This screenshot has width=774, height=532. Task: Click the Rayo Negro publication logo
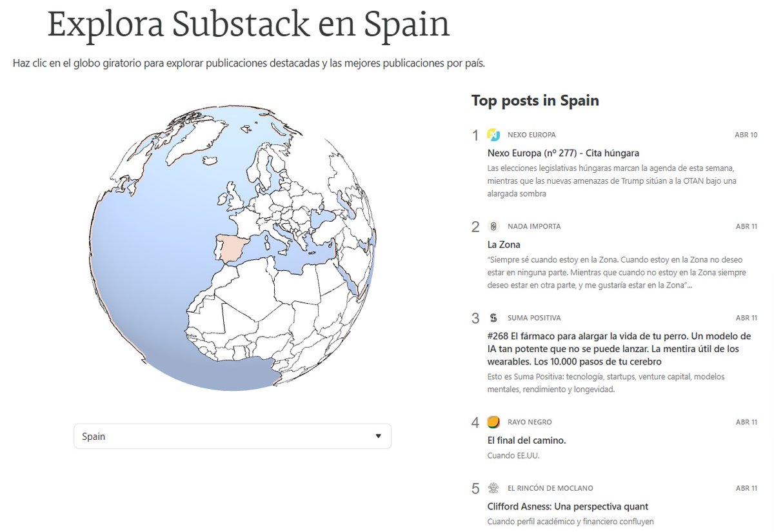tap(493, 422)
